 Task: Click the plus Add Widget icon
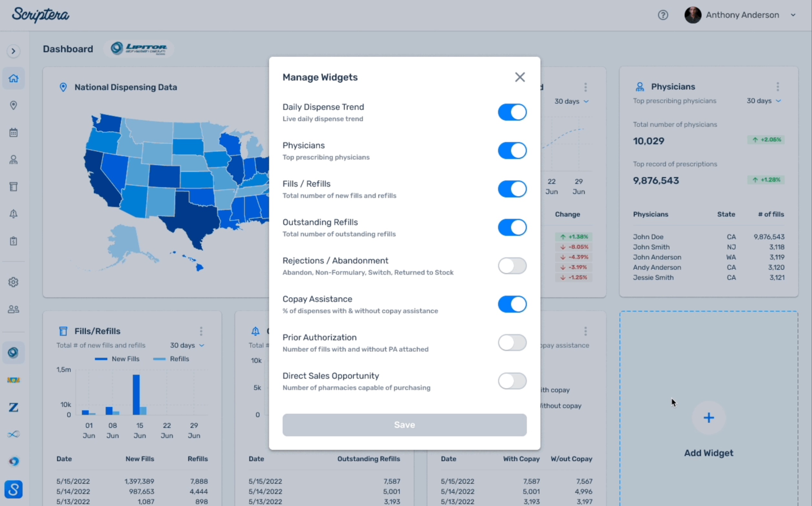pyautogui.click(x=709, y=418)
